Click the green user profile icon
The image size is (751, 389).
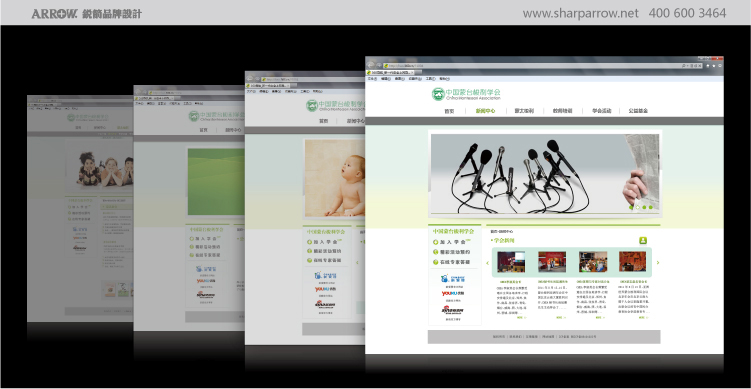(x=643, y=240)
